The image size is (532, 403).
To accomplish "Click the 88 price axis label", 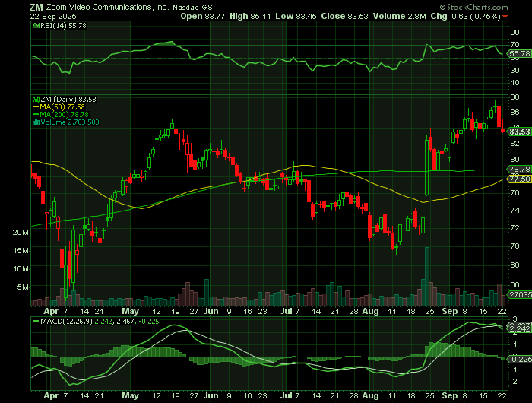I will pos(515,97).
